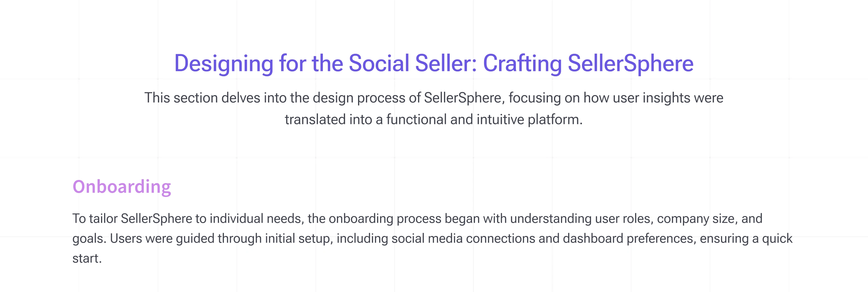The image size is (868, 292).
Task: Click the main title heading text
Action: 434,63
